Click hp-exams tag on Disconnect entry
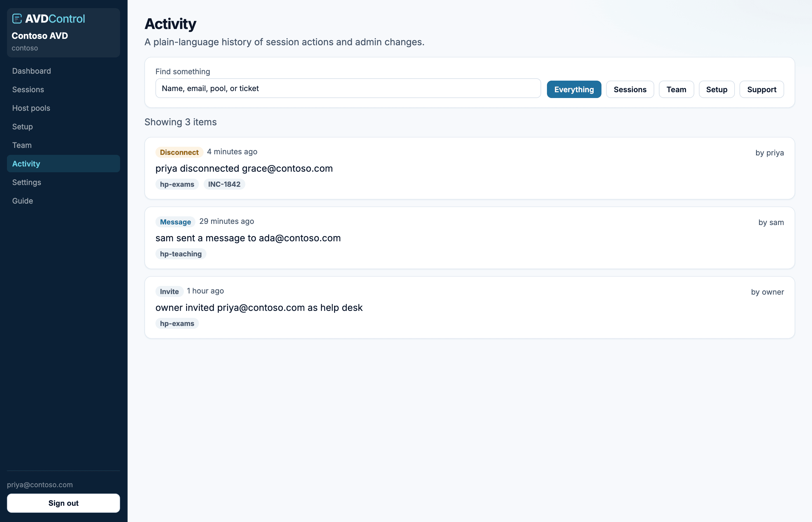 click(x=177, y=184)
